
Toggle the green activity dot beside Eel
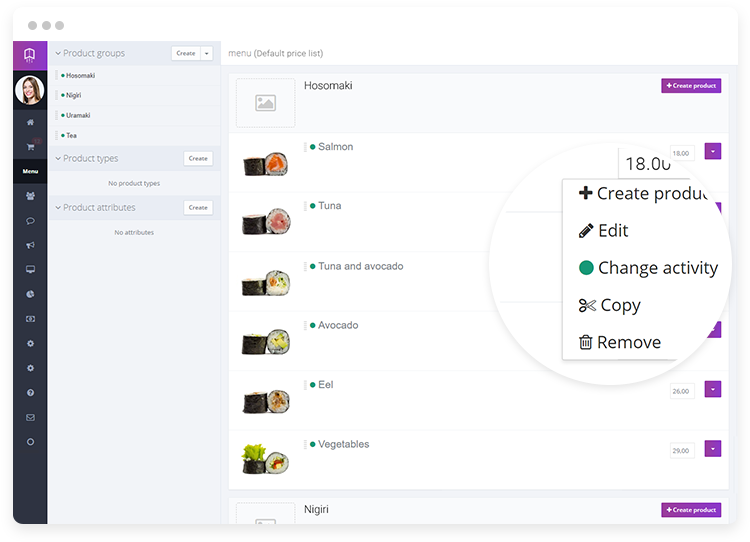[x=312, y=385]
